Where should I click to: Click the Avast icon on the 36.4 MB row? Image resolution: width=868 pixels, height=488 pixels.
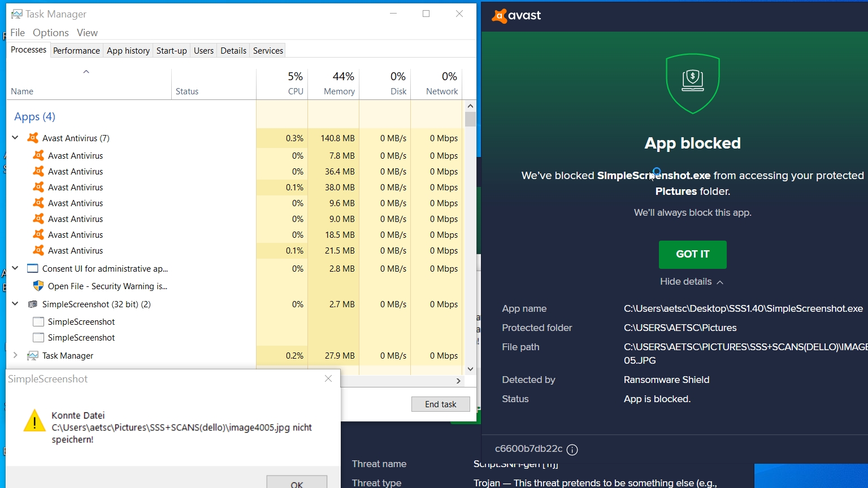point(38,171)
